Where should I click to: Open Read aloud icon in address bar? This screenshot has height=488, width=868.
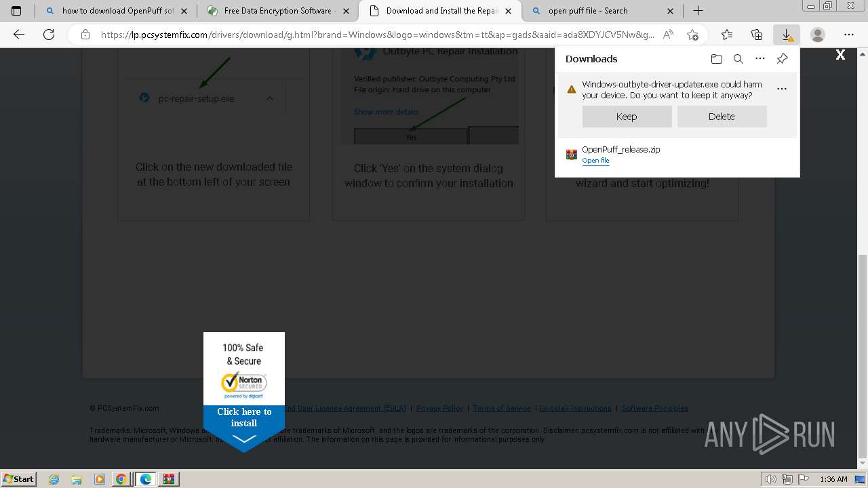click(x=669, y=35)
